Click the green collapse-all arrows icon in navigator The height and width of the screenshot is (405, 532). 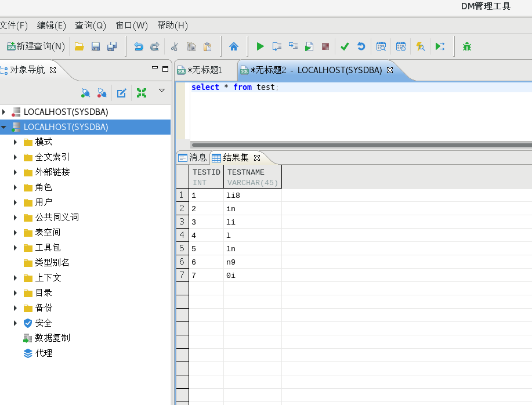click(142, 93)
